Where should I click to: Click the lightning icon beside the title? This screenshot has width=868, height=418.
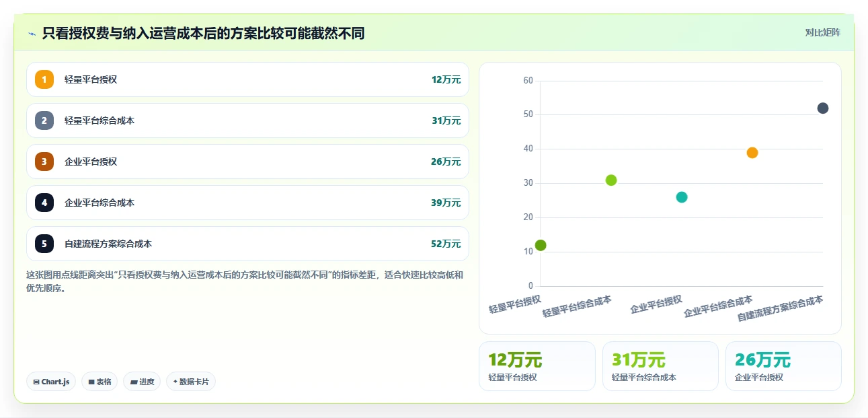click(32, 33)
